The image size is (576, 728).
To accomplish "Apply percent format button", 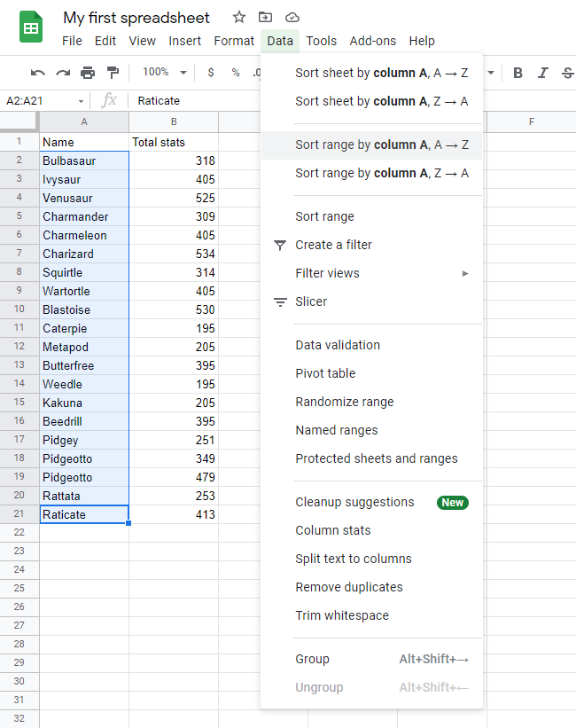I will coord(236,73).
